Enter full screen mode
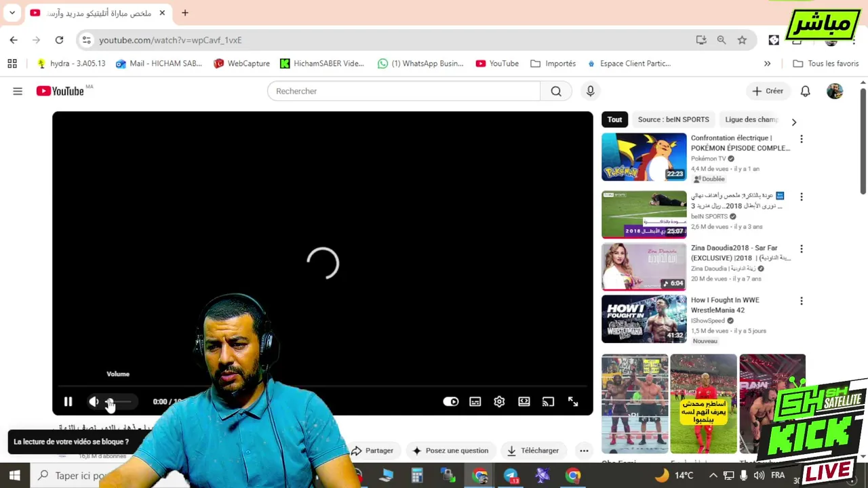The width and height of the screenshot is (868, 488). point(573,402)
